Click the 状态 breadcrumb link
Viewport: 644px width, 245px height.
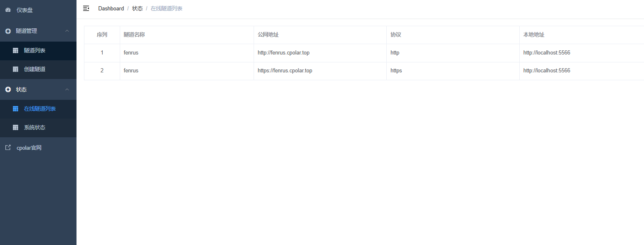tap(137, 9)
